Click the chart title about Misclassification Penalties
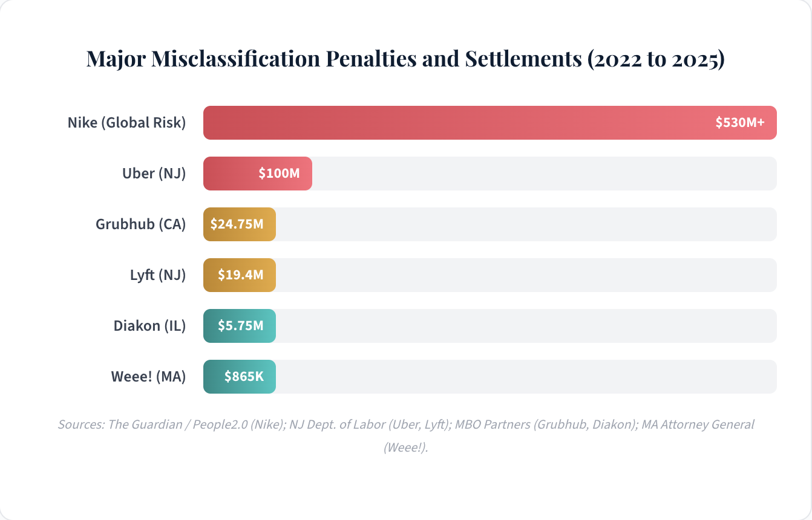Screen dimensions: 812x520 click(405, 59)
